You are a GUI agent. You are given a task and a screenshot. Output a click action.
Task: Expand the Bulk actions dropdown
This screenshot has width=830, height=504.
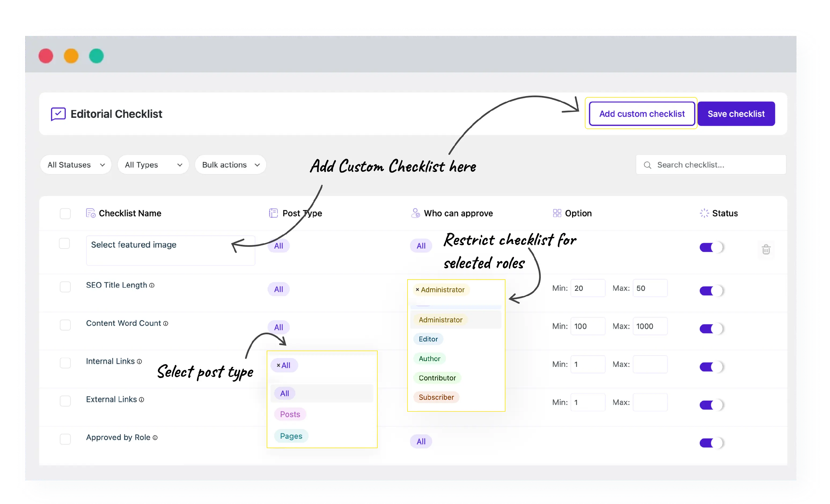(231, 165)
